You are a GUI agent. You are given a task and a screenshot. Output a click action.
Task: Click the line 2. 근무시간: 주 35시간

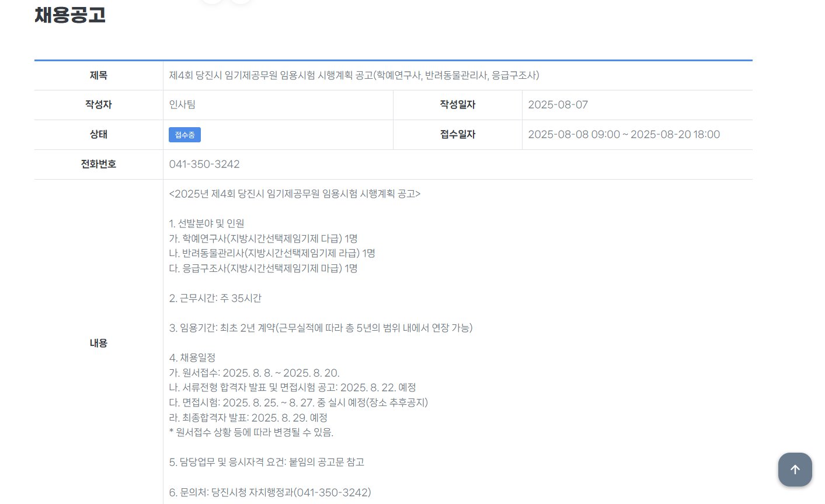(215, 298)
